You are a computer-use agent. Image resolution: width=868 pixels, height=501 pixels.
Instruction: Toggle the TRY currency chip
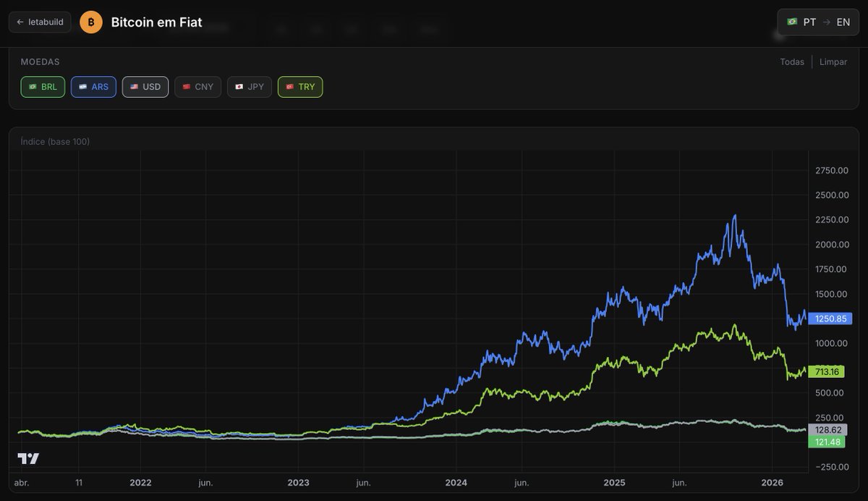[x=300, y=87]
